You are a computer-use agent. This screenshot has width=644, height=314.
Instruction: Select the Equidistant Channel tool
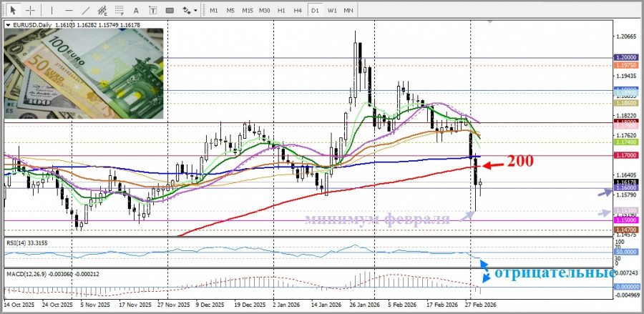click(x=102, y=10)
